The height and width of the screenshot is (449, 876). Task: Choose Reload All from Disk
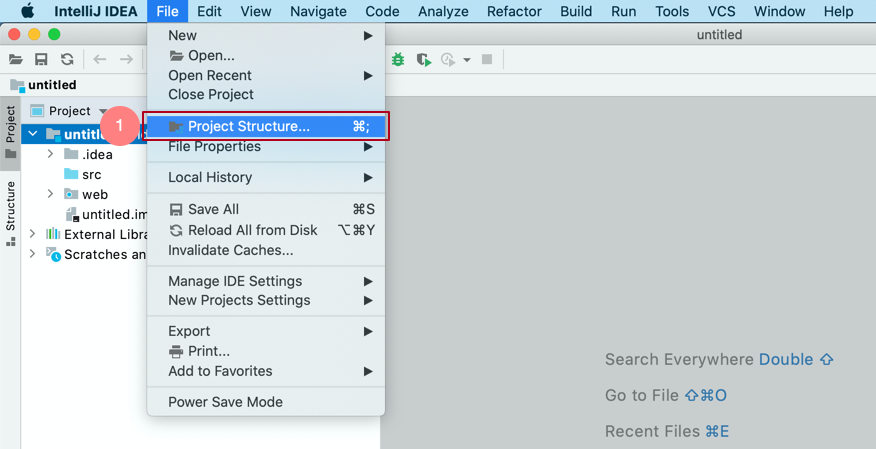266,230
